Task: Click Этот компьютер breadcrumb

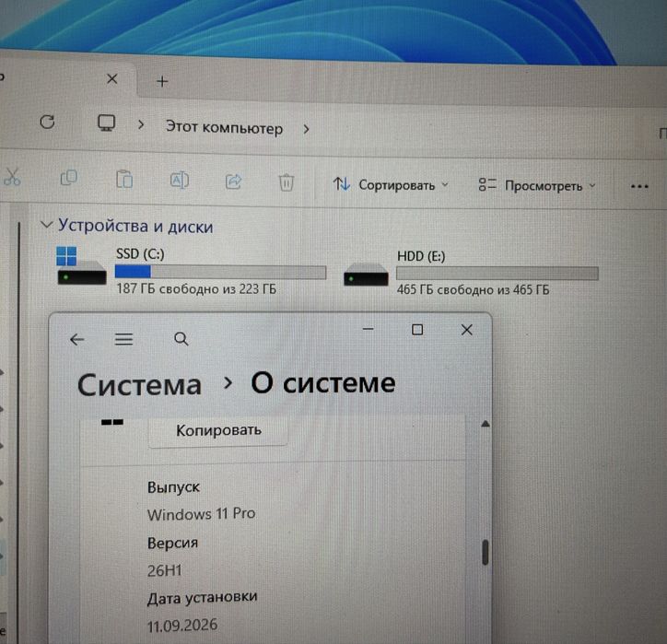Action: tap(224, 127)
